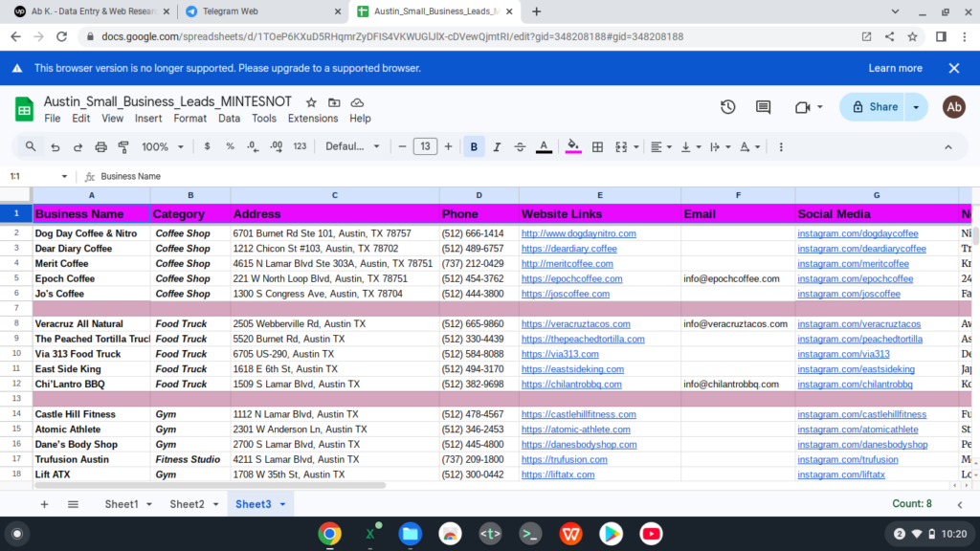Undo the last action
Image resolution: width=980 pixels, height=551 pixels.
tap(55, 146)
